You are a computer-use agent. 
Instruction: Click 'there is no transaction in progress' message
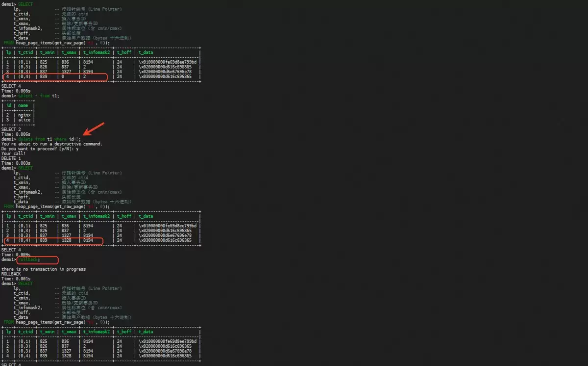(x=44, y=269)
